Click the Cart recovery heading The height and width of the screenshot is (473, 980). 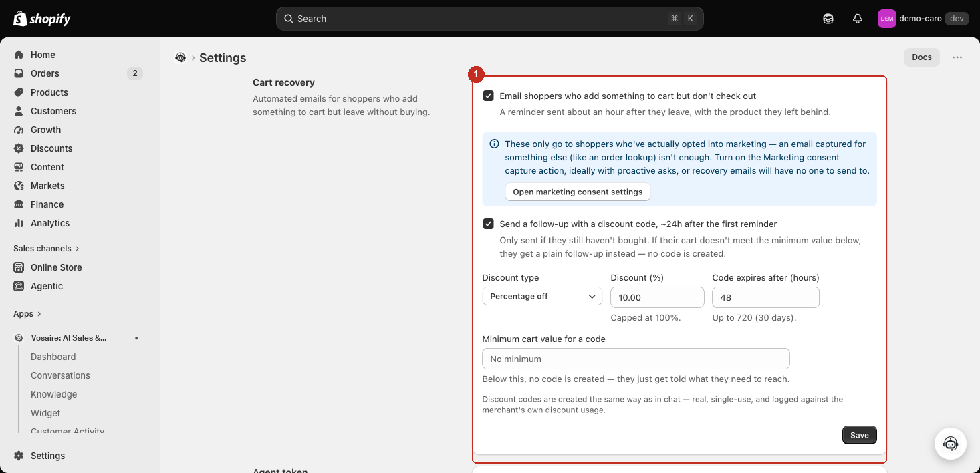(x=283, y=82)
